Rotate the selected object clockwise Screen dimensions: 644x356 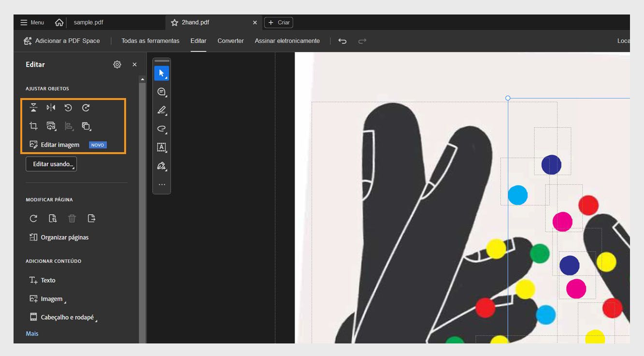pyautogui.click(x=86, y=107)
